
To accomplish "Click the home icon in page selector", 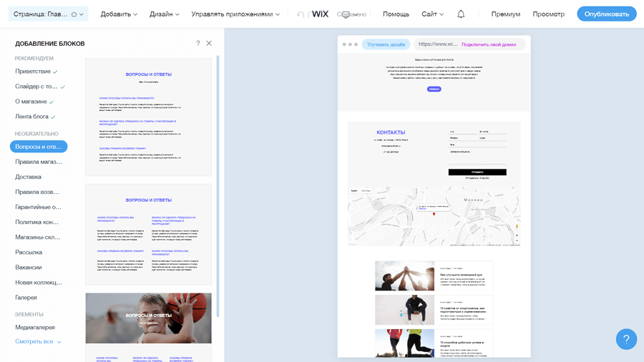I will (x=74, y=14).
